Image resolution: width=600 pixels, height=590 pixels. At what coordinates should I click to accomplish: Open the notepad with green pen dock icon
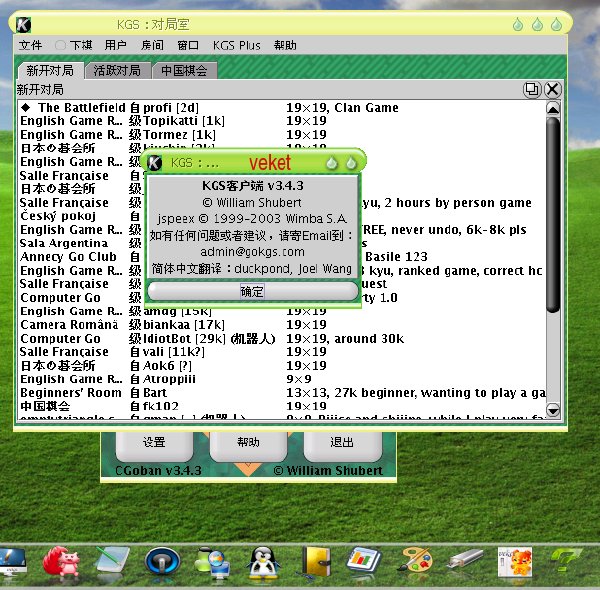point(112,561)
